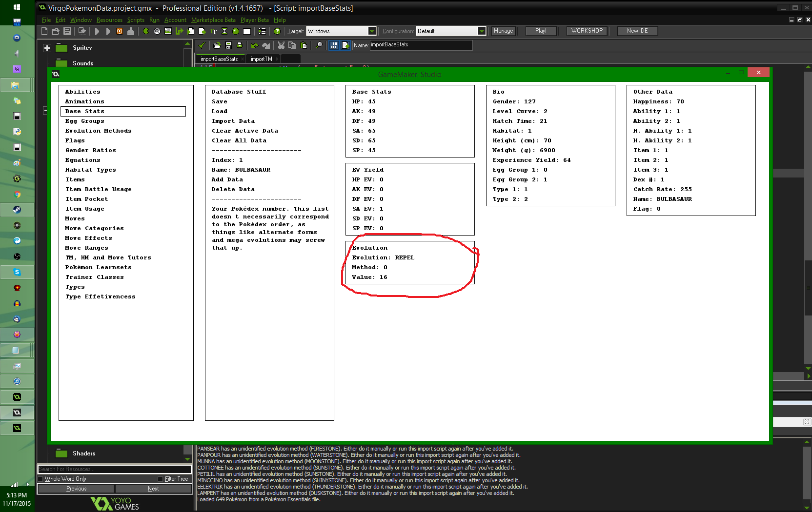Run the game in debug mode icon
Image resolution: width=812 pixels, height=512 pixels.
[x=108, y=31]
